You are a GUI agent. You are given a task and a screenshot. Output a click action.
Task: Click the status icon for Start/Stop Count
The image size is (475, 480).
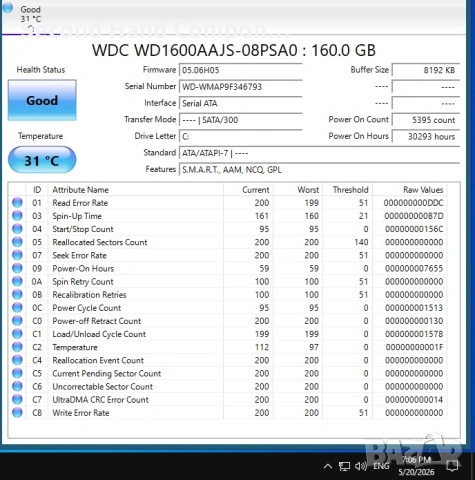[17, 229]
